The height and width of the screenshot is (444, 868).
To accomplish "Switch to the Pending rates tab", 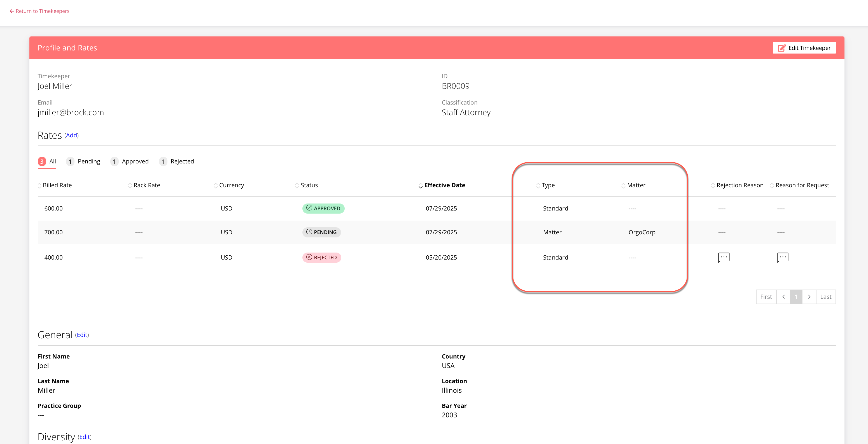I will click(83, 162).
